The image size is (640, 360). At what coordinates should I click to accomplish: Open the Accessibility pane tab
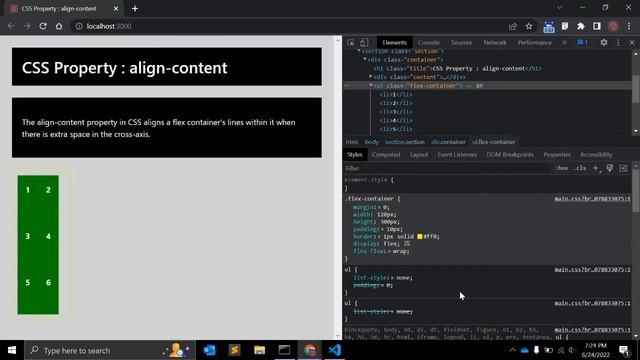pos(596,155)
